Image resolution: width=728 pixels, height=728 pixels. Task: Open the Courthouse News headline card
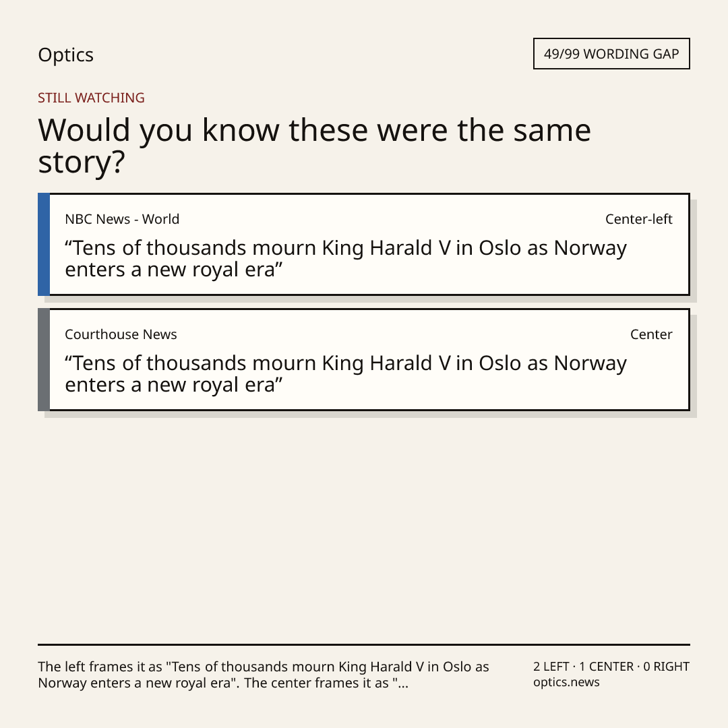click(364, 359)
